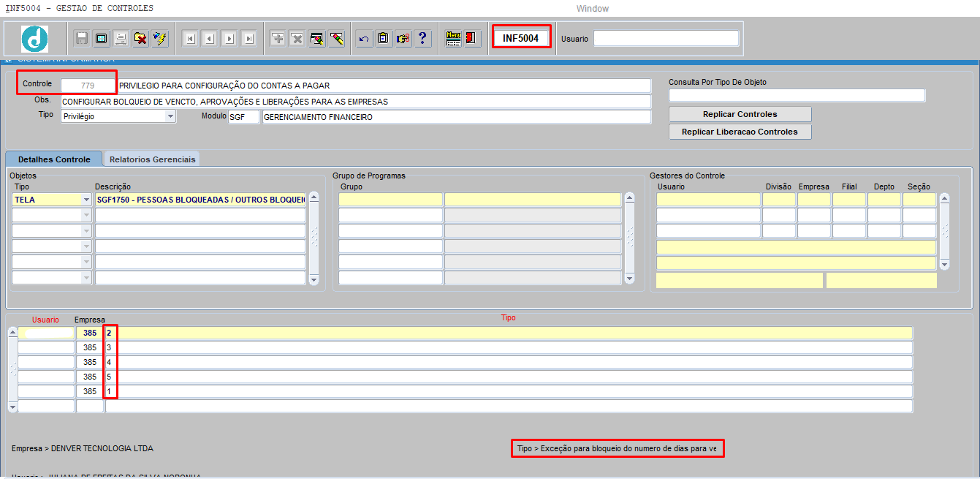The width and height of the screenshot is (980, 479).
Task: Click the Empresa 385 cell in first row
Action: coord(90,333)
